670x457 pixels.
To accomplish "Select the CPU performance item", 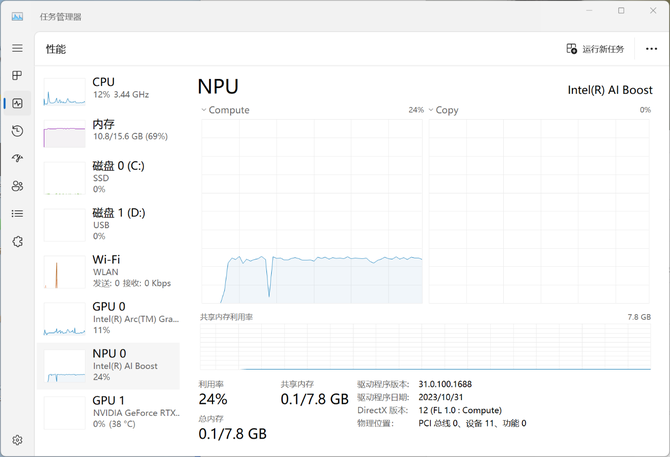I will pos(108,88).
